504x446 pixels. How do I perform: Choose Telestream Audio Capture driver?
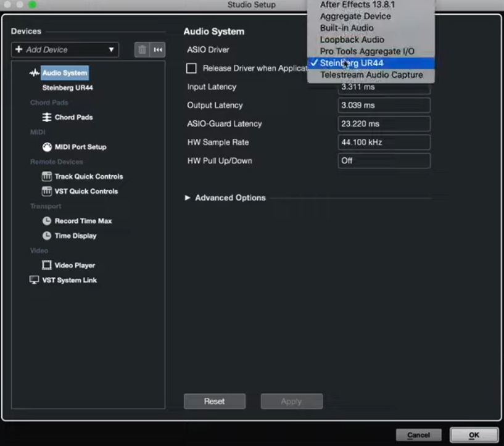point(371,75)
